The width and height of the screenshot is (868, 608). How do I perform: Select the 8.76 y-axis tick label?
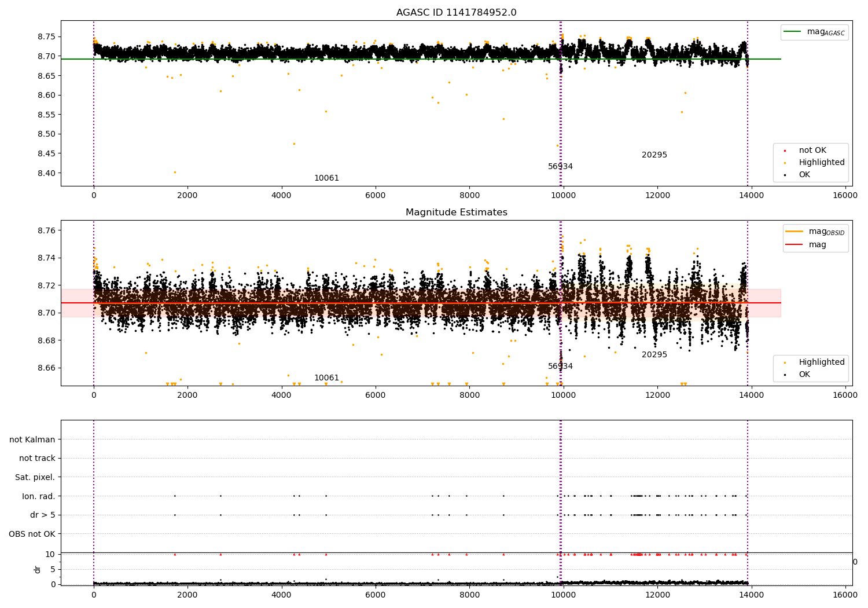46,230
